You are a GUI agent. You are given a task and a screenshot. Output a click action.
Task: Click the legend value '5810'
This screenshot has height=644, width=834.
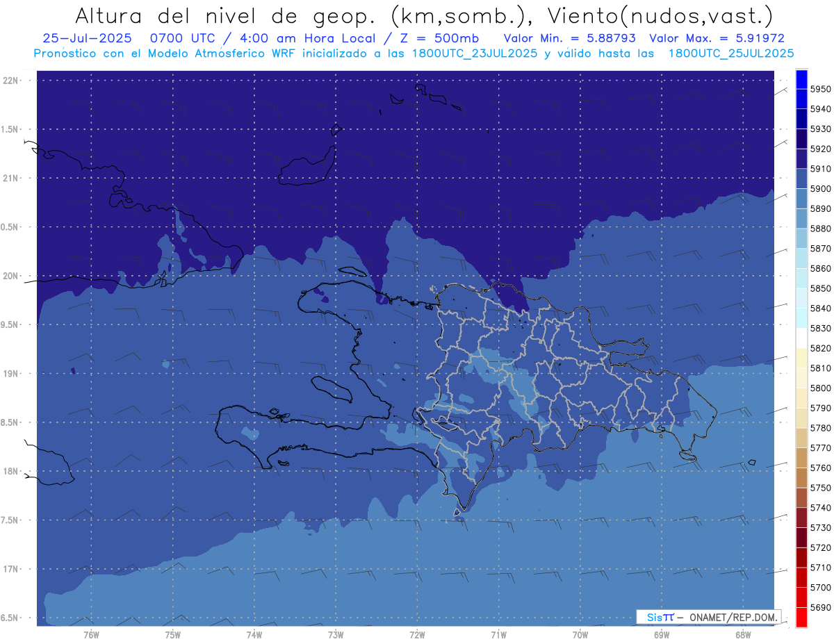pos(820,368)
